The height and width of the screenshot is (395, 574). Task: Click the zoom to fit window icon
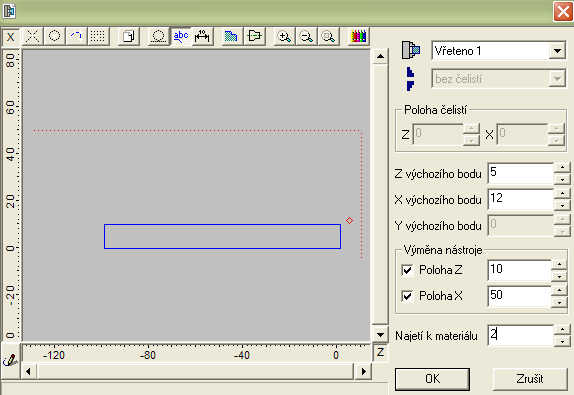(x=328, y=36)
